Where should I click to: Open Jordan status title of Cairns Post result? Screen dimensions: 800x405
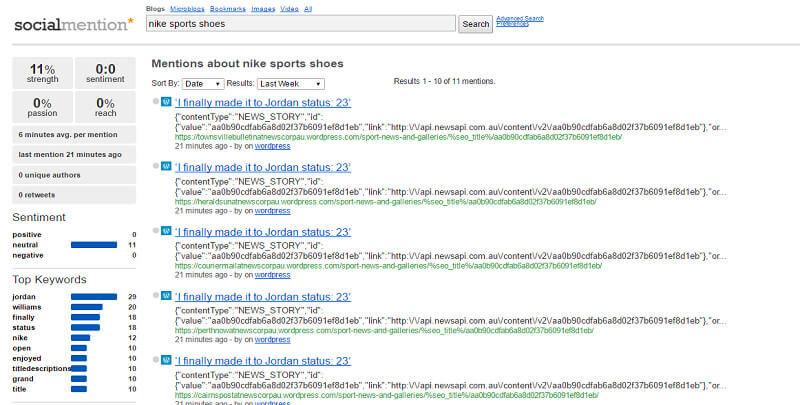pyautogui.click(x=263, y=361)
